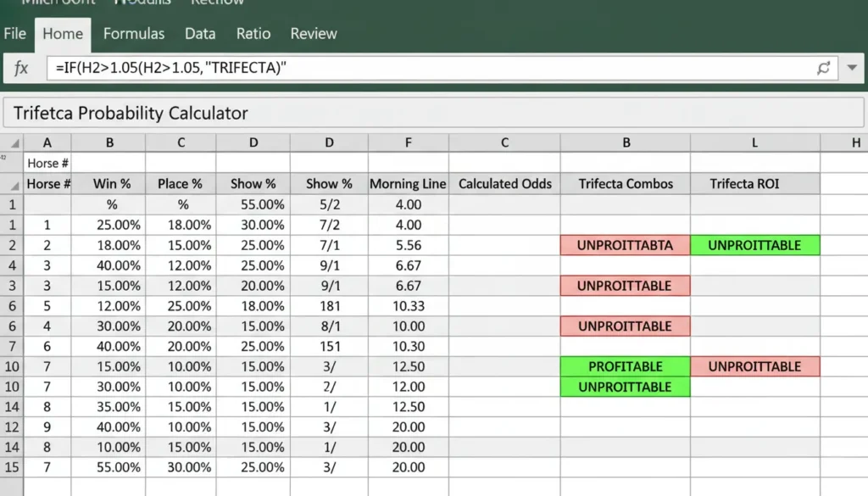This screenshot has height=496, width=868.
Task: Click the Calculated Odds header cell
Action: tap(505, 184)
